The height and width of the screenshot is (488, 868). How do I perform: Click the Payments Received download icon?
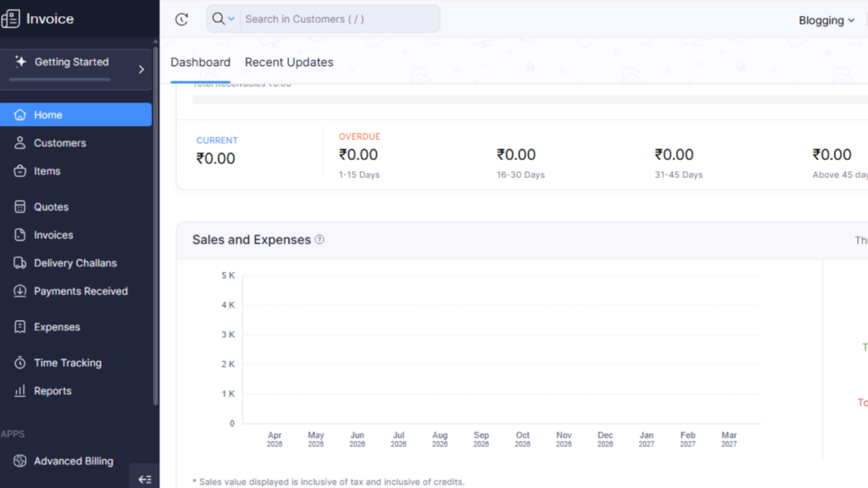(x=20, y=291)
